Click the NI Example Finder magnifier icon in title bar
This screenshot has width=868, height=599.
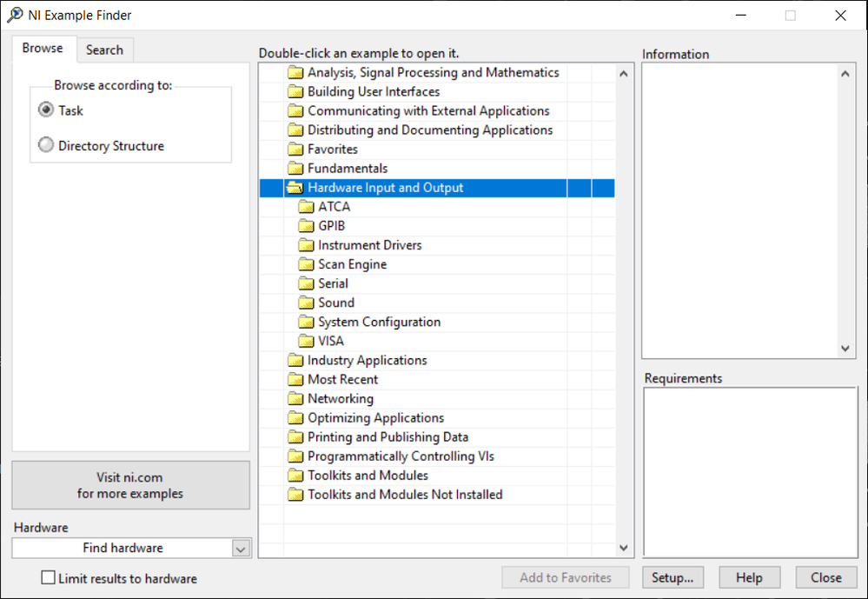pyautogui.click(x=15, y=15)
